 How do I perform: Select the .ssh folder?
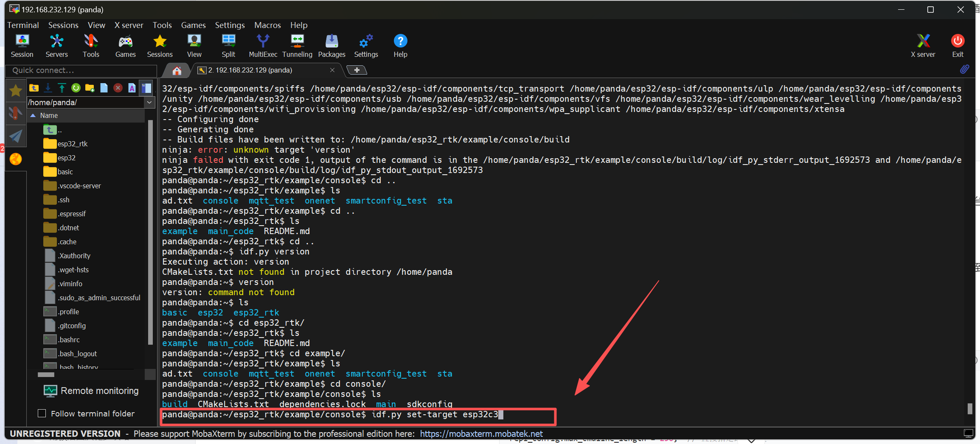56,200
